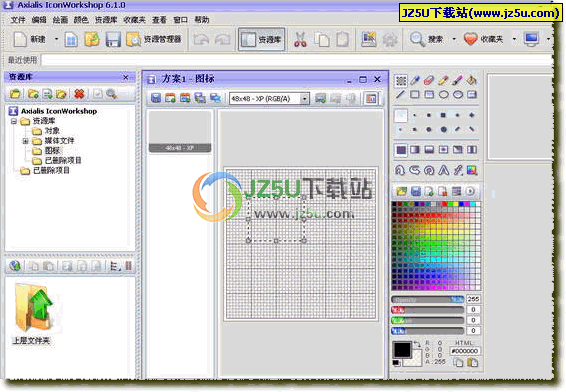Click the undo arrow icon
The height and width of the screenshot is (392, 566).
pos(201,39)
